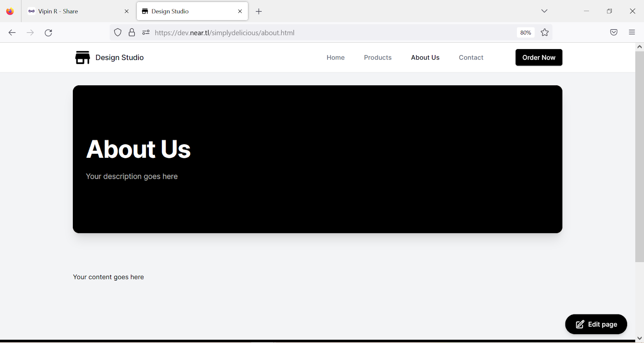Reset the 80% zoom level

tap(526, 33)
